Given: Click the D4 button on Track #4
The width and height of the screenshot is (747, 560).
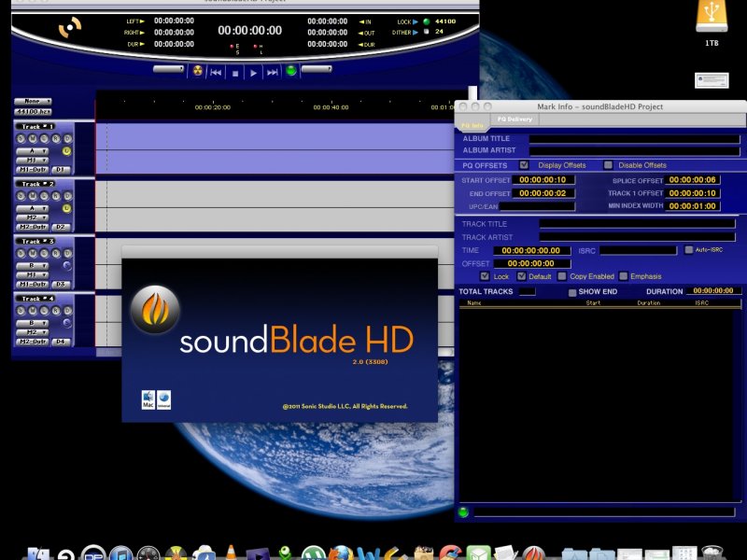Looking at the screenshot, I should 61,342.
